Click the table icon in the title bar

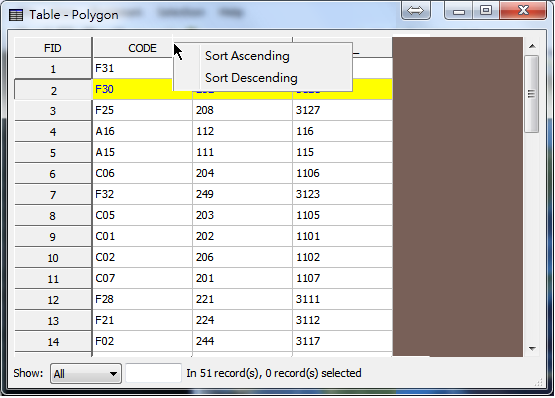tap(16, 15)
